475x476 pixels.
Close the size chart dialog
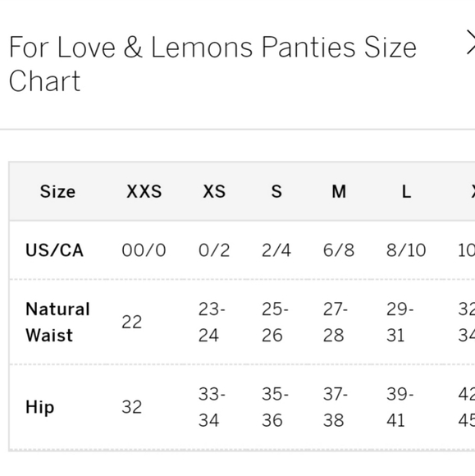(x=470, y=43)
